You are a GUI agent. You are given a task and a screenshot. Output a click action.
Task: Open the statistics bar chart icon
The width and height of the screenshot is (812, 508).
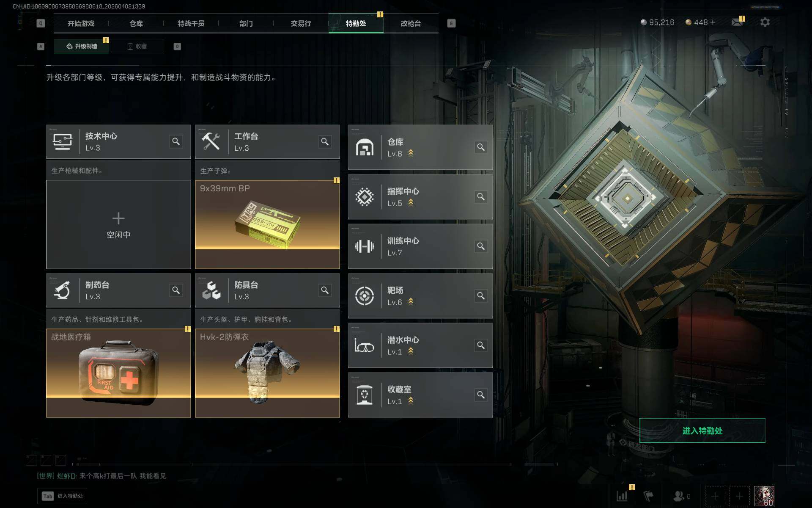click(622, 496)
